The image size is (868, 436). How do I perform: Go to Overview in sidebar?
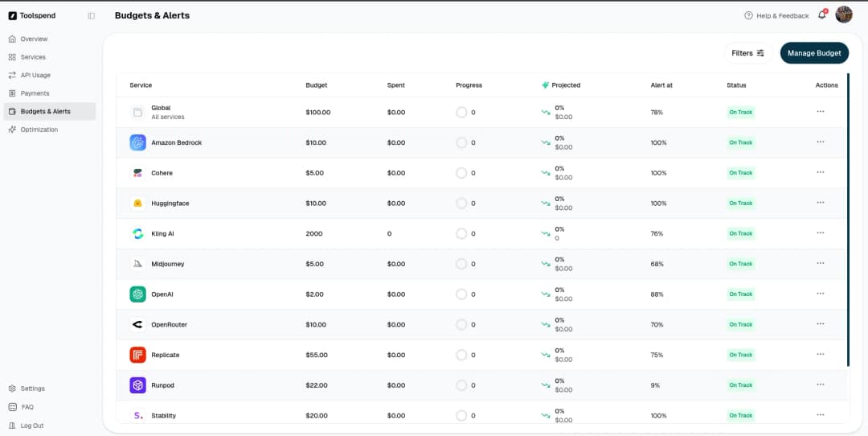[x=34, y=39]
